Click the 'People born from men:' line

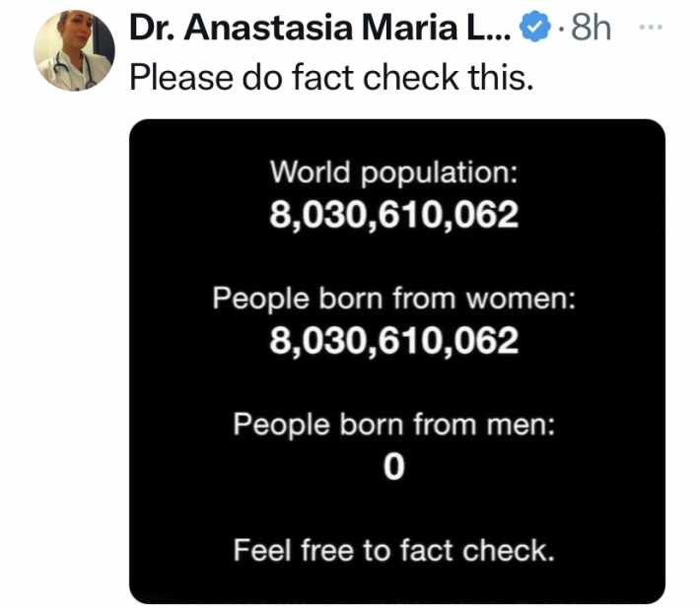(394, 425)
